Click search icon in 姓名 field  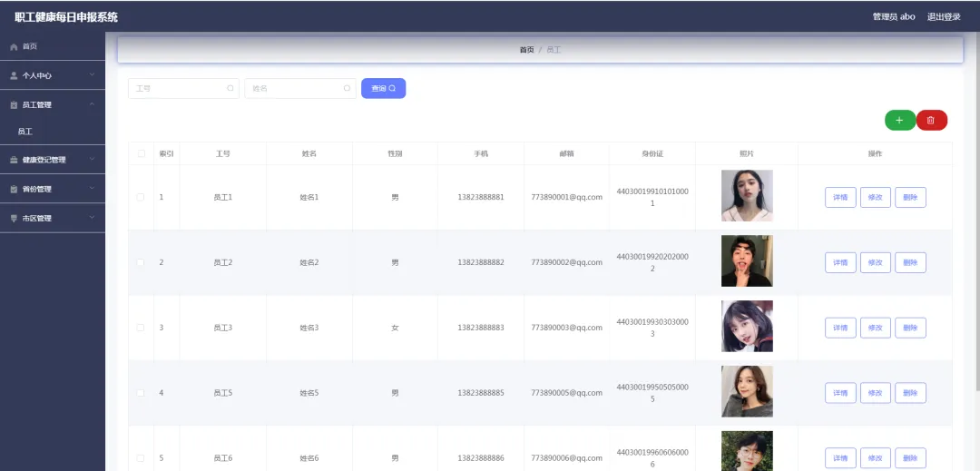click(347, 88)
